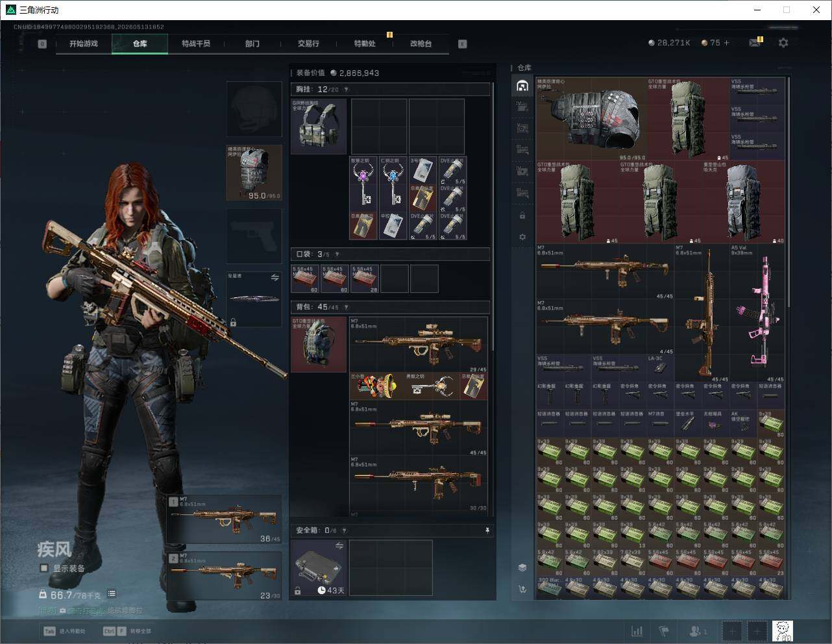The image size is (832, 644).
Task: Click the stack layers icon in the warehouse sidebar
Action: tap(522, 567)
